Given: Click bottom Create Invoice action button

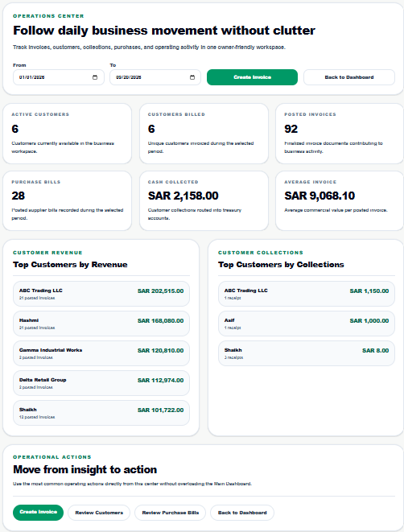Looking at the screenshot, I should pos(39,513).
